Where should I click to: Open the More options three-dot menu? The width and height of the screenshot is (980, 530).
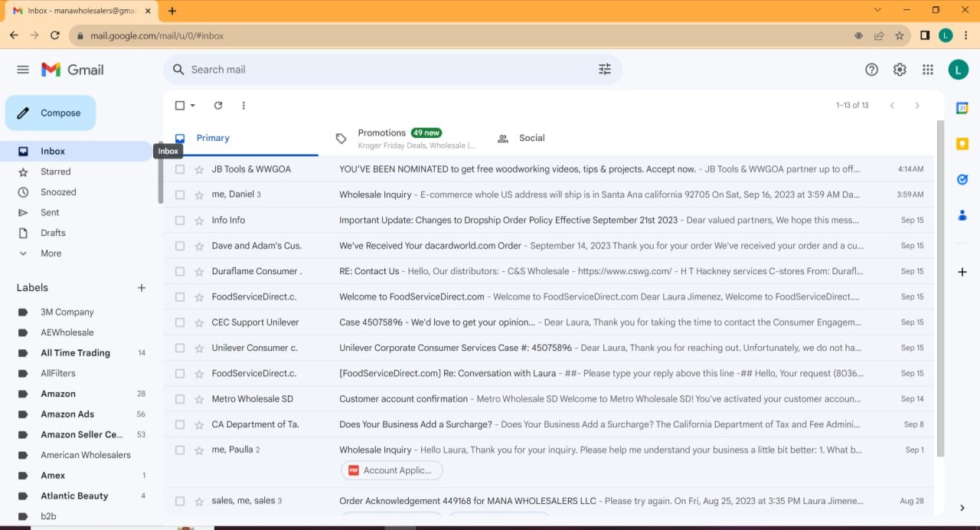tap(243, 106)
